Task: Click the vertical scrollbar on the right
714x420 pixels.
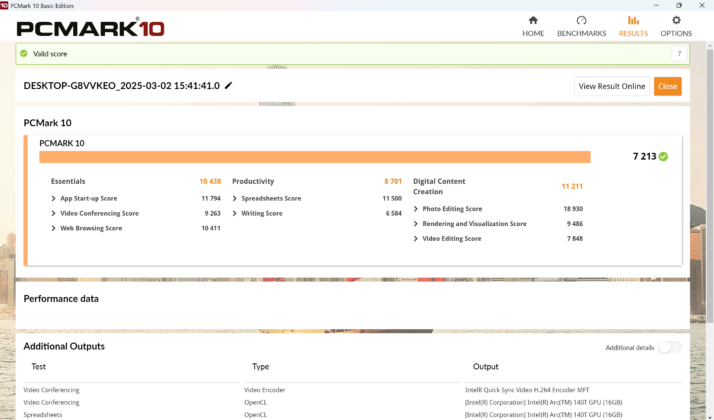Action: [710, 182]
